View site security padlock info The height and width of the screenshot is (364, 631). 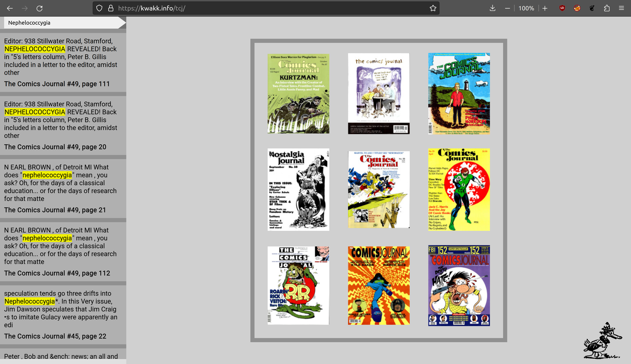(x=111, y=8)
